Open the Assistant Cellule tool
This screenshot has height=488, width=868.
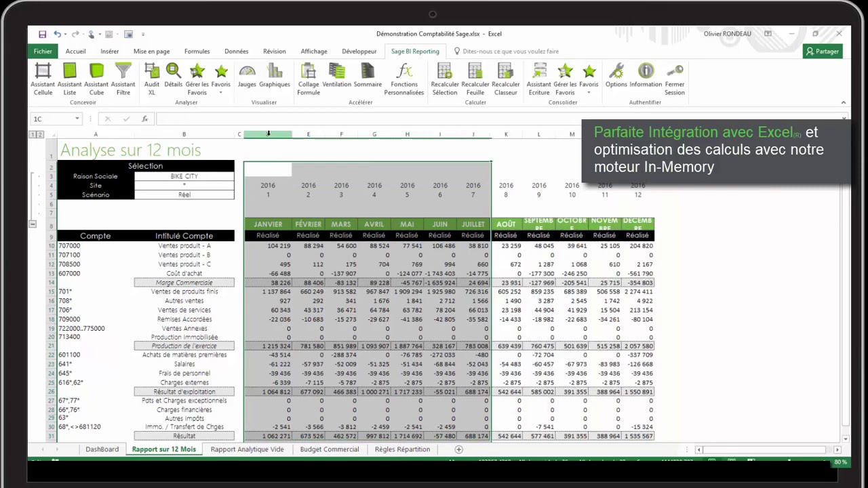point(43,79)
